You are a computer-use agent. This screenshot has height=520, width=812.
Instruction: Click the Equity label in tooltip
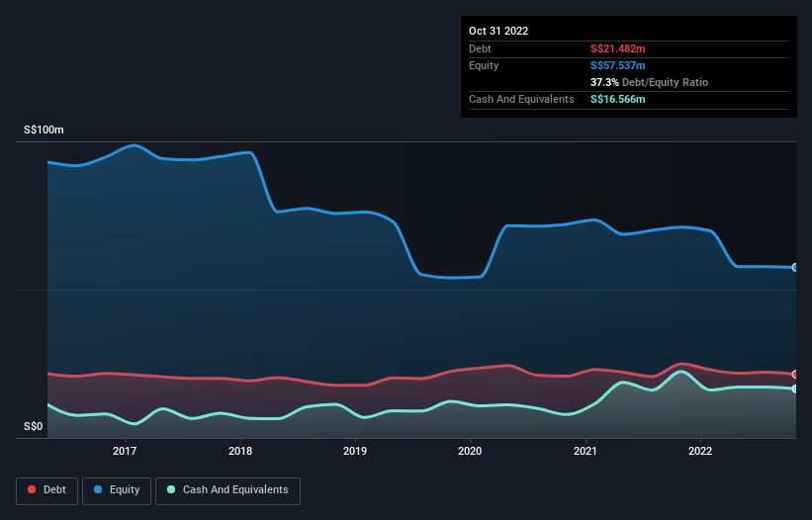[484, 65]
